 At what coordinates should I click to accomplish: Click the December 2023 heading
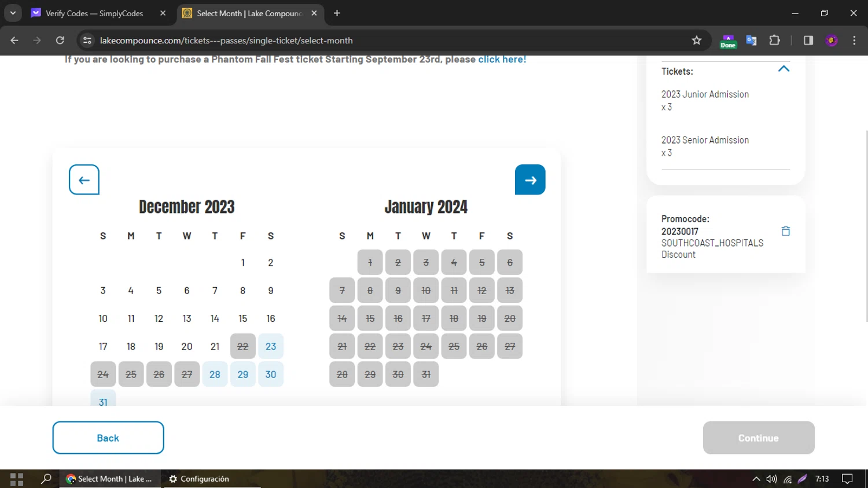coord(187,207)
